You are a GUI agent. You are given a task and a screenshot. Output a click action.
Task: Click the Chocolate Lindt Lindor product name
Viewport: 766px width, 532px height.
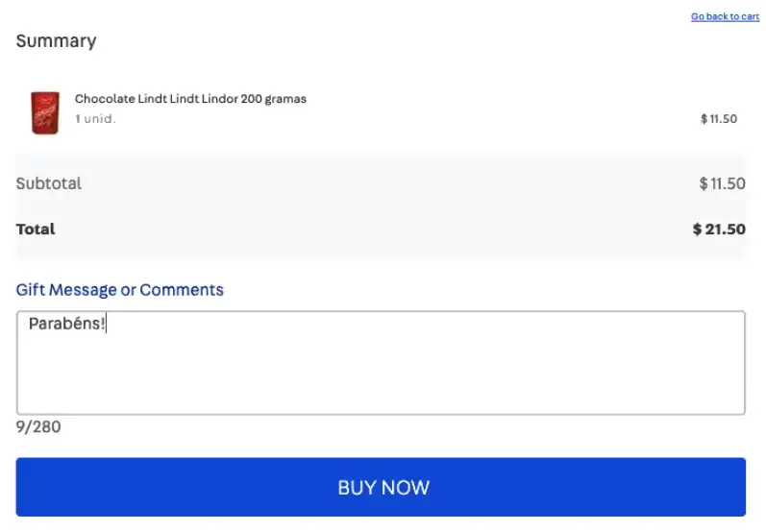click(190, 99)
